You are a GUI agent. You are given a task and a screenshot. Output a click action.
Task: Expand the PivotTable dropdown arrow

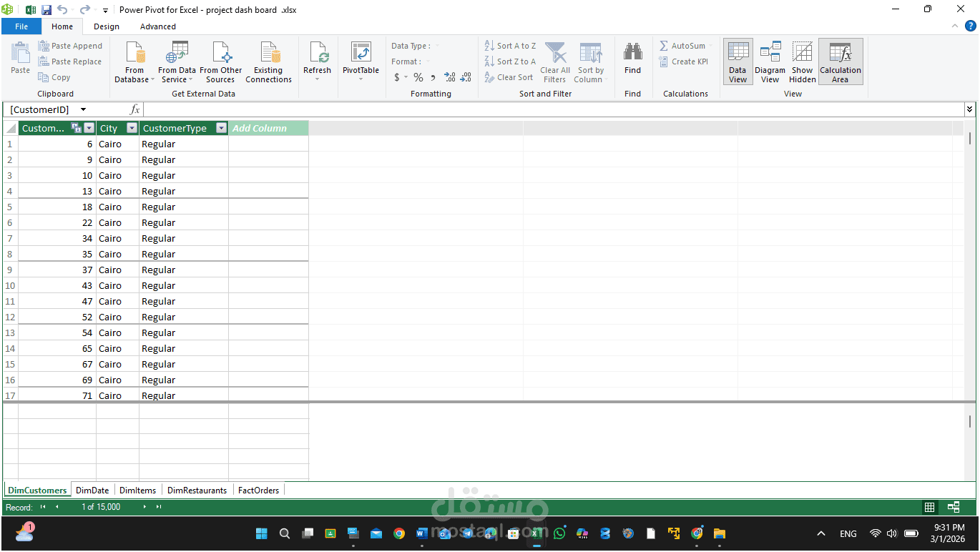click(x=361, y=79)
